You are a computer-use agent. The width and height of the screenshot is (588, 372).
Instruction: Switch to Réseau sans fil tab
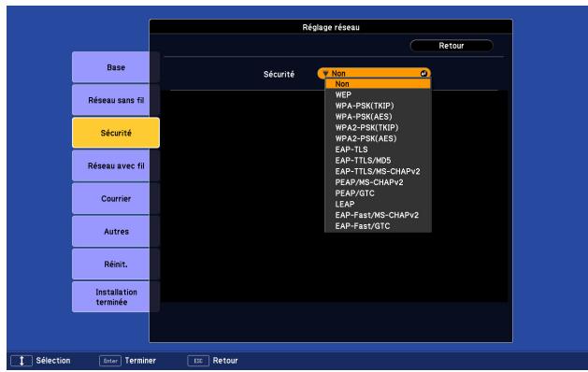(116, 100)
